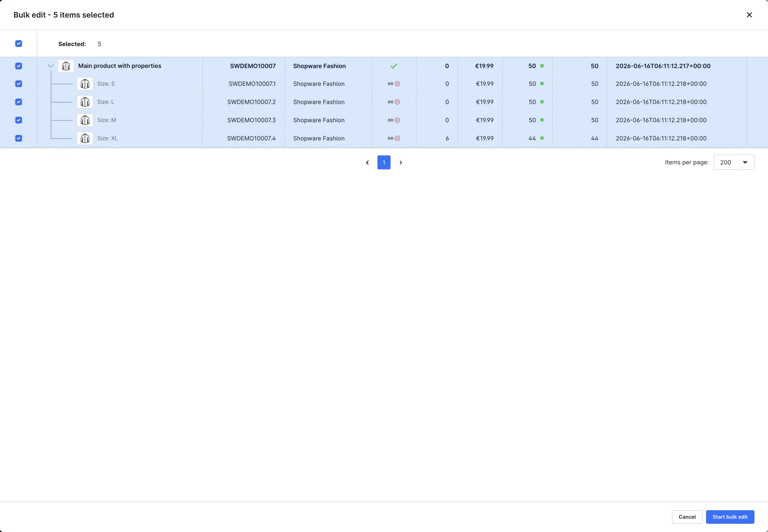Click inherited link icon in SWDEMO10007.3 row

390,120
